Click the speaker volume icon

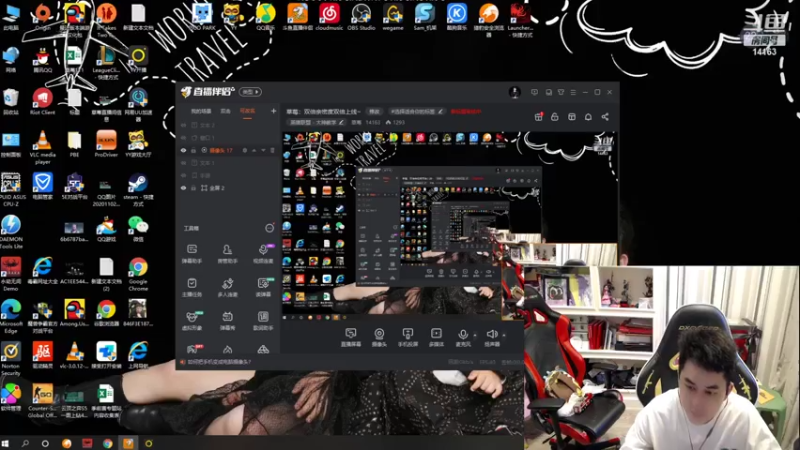pos(492,334)
